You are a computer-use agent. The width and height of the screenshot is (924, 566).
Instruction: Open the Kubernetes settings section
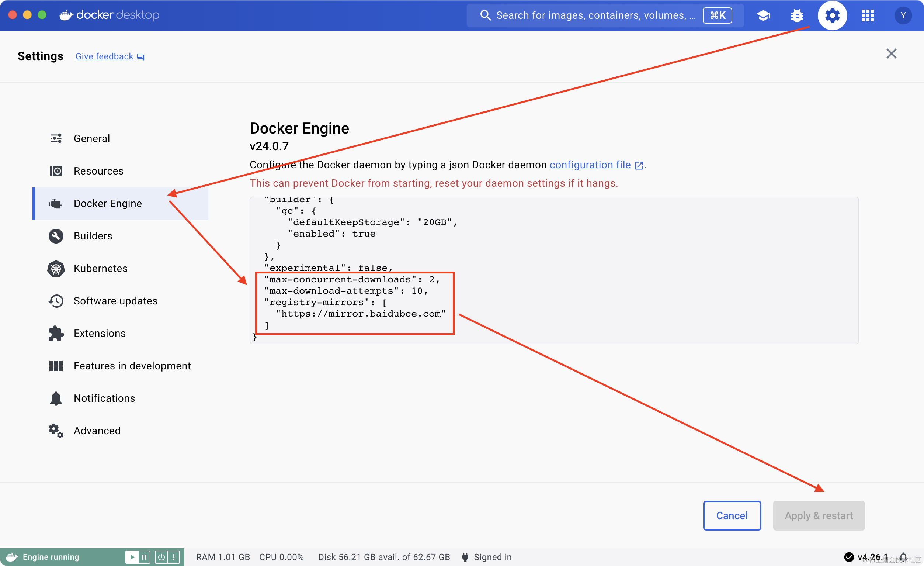click(101, 268)
